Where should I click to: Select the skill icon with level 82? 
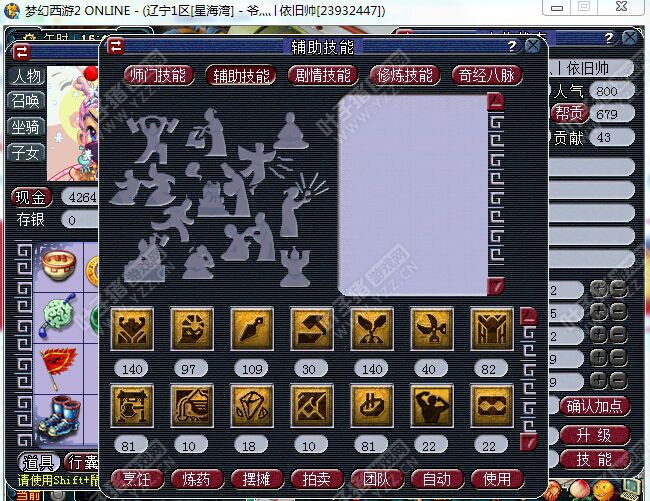[492, 329]
